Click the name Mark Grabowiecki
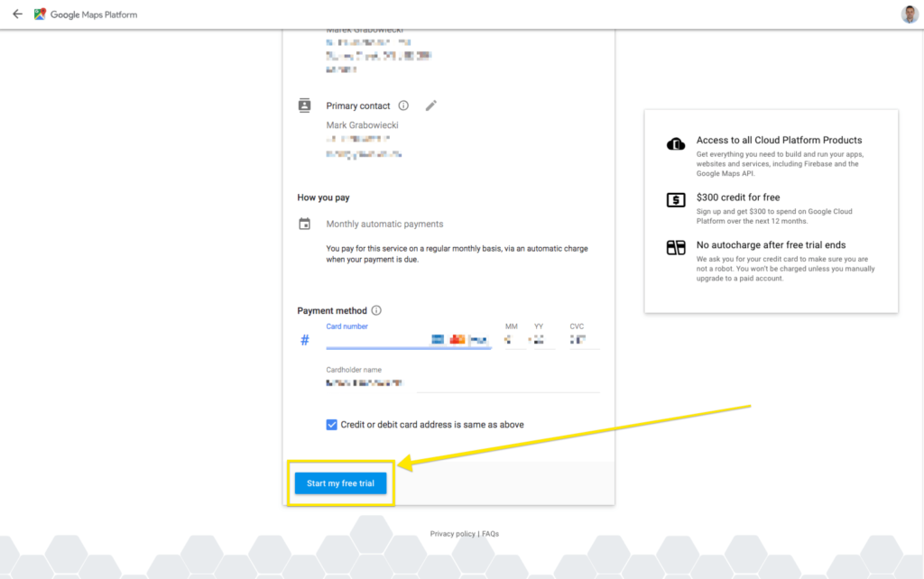 363,124
